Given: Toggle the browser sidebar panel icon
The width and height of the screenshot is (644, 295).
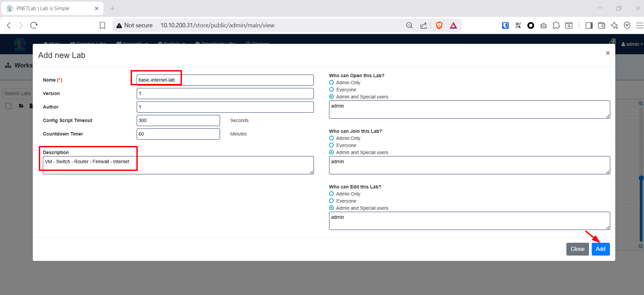Looking at the screenshot, I should (x=589, y=25).
